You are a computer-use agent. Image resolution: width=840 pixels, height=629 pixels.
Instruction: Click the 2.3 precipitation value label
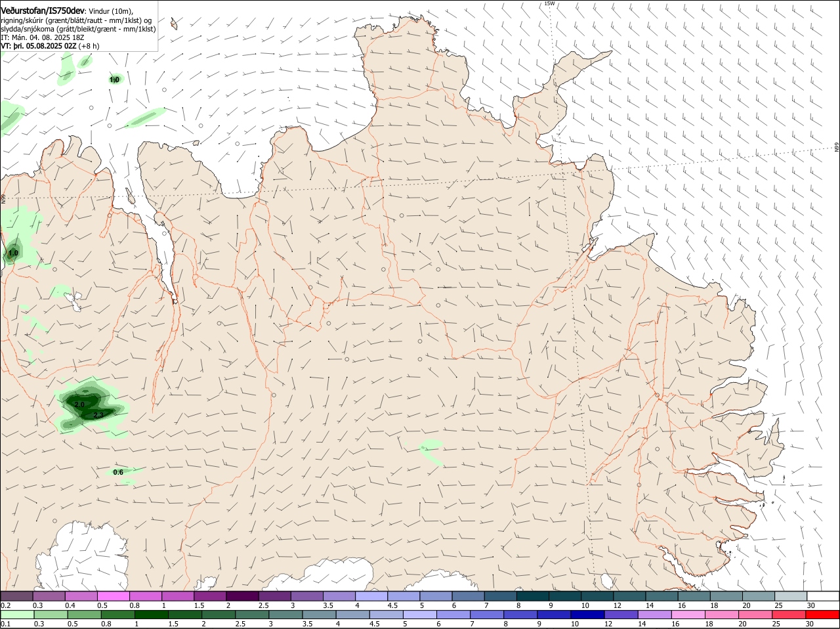click(98, 415)
